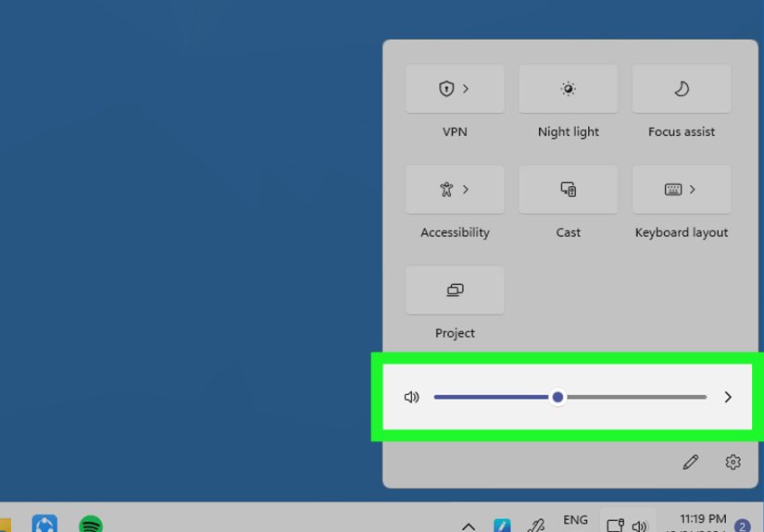Open Keyboard layout tile
This screenshot has height=532, width=764.
682,190
